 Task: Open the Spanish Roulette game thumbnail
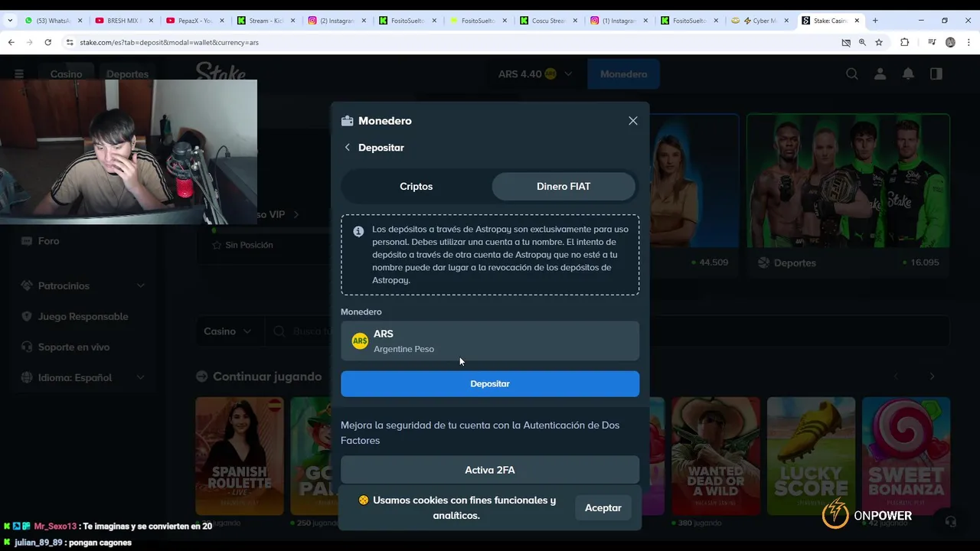[240, 456]
